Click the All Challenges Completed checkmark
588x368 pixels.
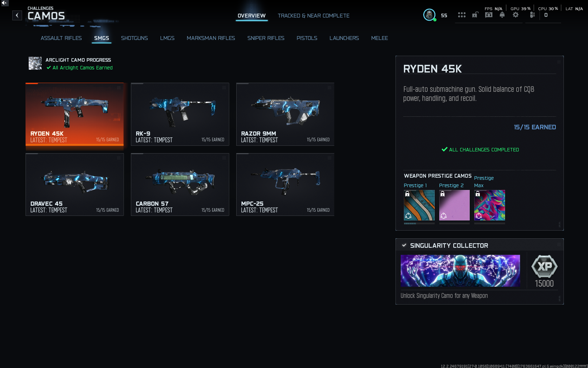pos(444,149)
